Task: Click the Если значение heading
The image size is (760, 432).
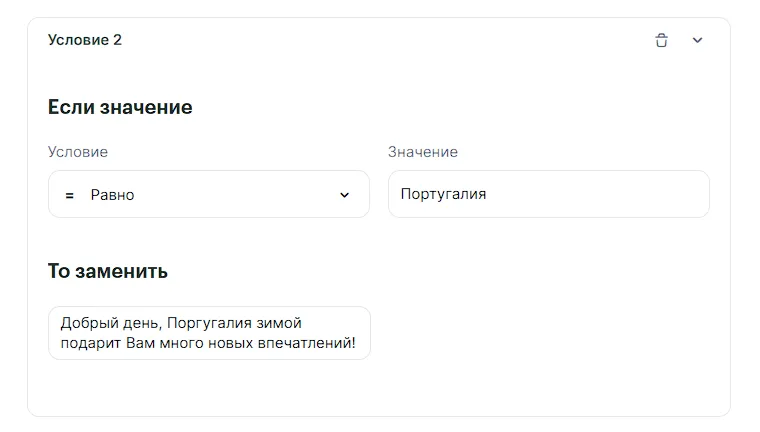Action: (x=120, y=107)
